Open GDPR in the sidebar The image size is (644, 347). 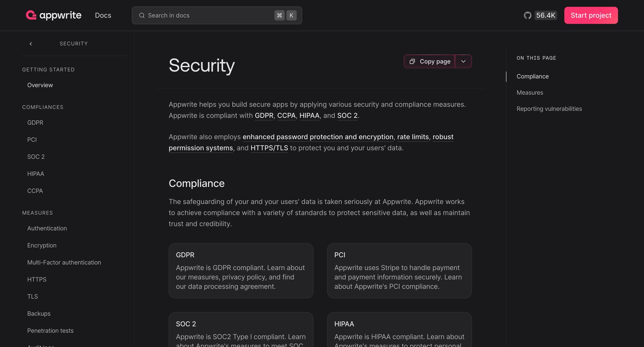point(35,123)
